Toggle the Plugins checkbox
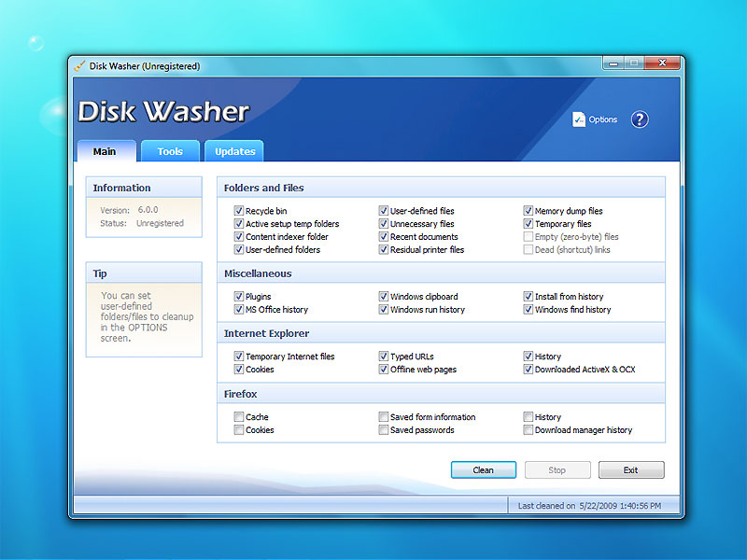Screen dimensions: 747x560 click(x=239, y=296)
